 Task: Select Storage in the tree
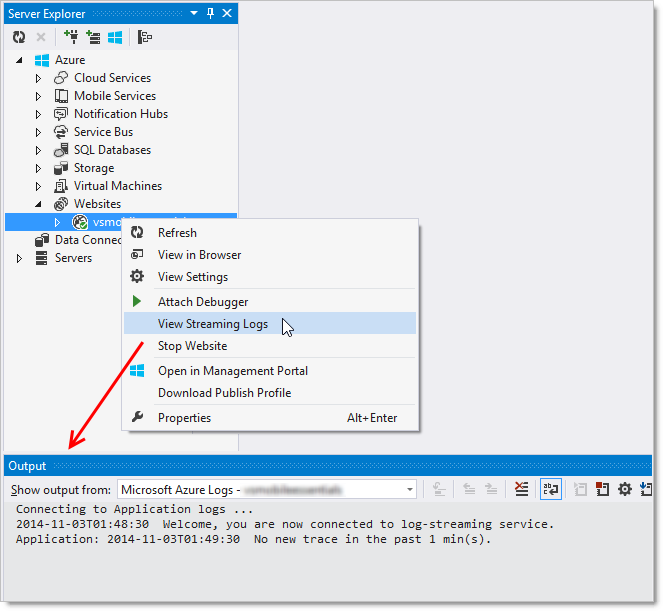tap(94, 168)
